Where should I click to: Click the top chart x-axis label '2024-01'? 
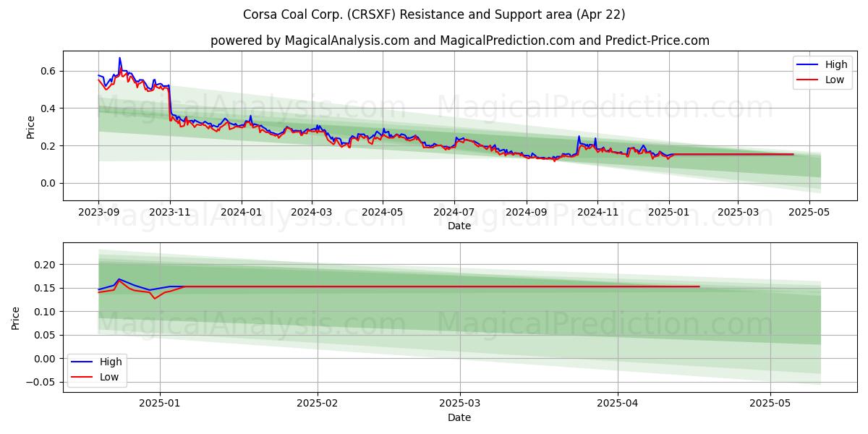pos(241,212)
